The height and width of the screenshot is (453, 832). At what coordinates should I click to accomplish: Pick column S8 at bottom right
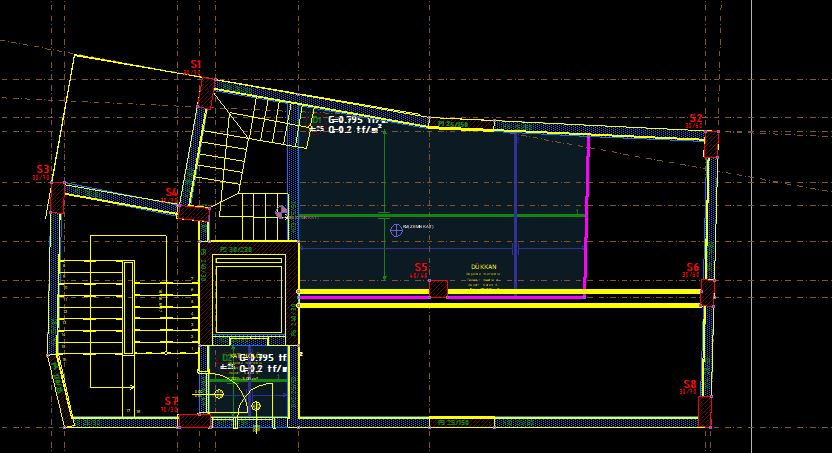(705, 411)
